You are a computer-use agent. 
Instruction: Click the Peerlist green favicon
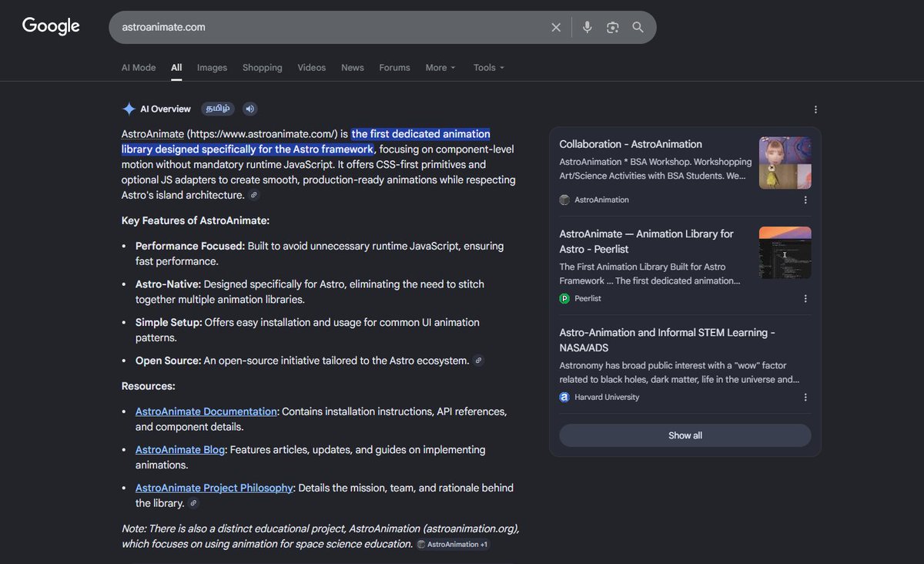(x=564, y=298)
